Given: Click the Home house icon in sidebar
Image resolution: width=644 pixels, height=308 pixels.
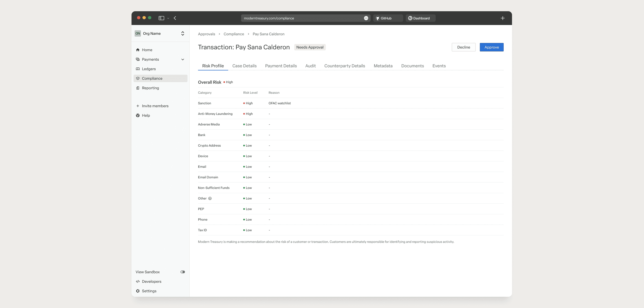Looking at the screenshot, I should click(x=138, y=50).
